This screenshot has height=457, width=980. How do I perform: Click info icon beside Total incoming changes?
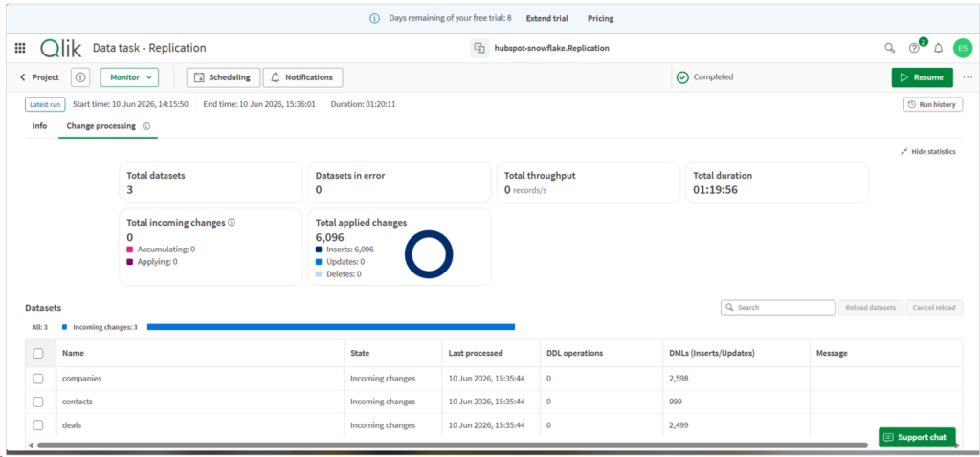tap(232, 222)
